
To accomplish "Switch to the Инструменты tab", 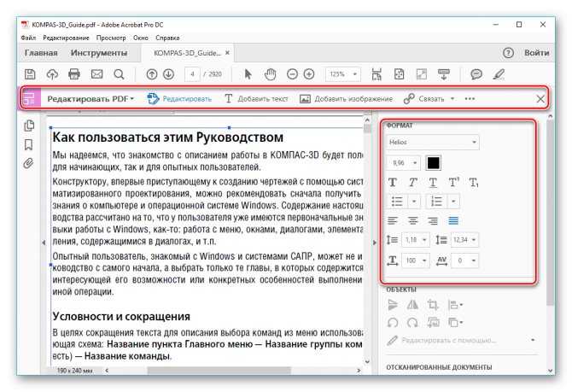I will 99,53.
